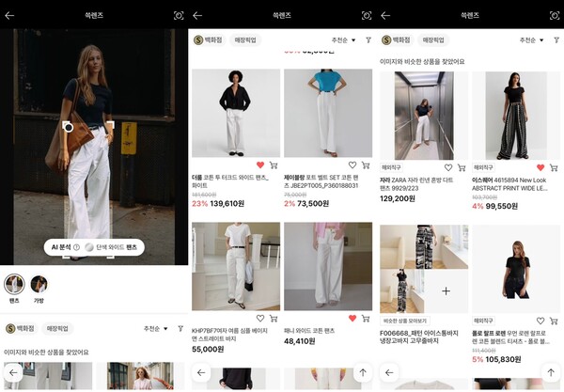The width and height of the screenshot is (564, 392).
Task: Add the ZARA denim pants to cart
Action: tap(462, 165)
